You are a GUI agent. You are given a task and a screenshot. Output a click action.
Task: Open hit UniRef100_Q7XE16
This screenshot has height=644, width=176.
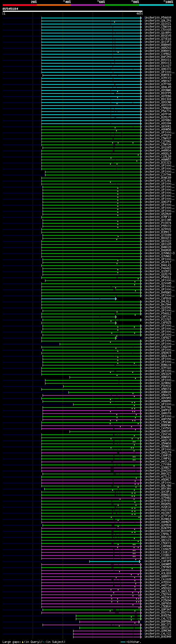point(158,39)
